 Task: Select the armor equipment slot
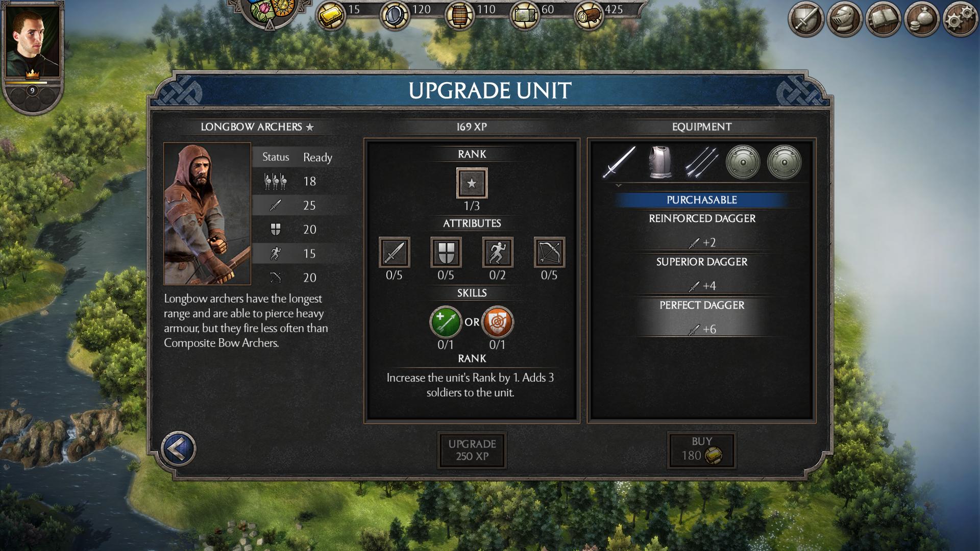(660, 162)
